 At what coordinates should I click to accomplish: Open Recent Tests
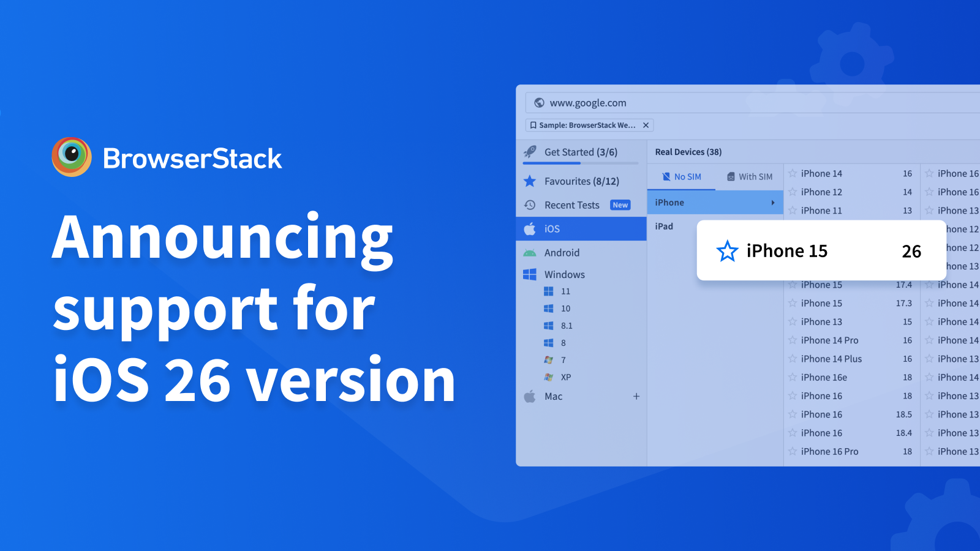click(x=572, y=205)
